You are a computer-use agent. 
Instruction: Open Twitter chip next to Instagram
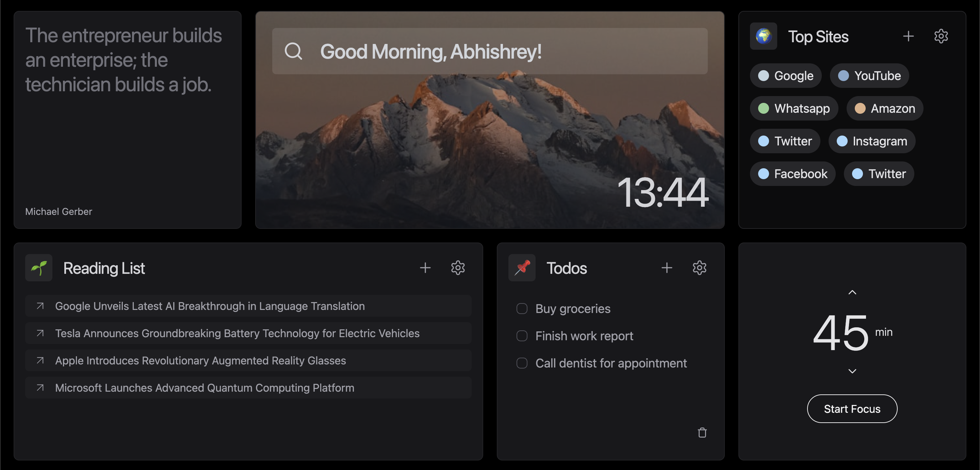tap(785, 141)
